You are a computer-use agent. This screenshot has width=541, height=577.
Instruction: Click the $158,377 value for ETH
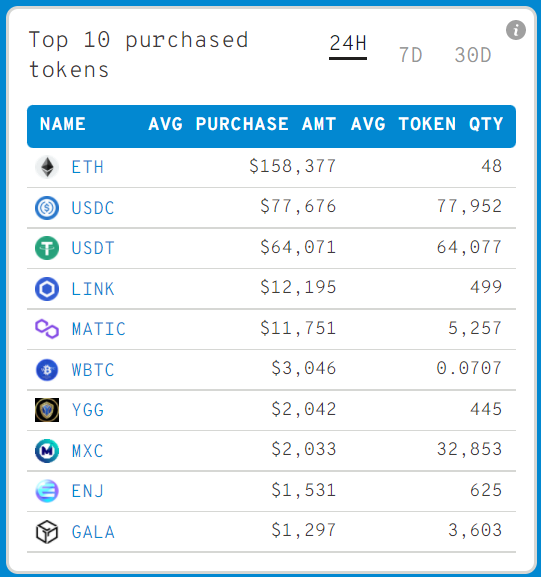[293, 166]
